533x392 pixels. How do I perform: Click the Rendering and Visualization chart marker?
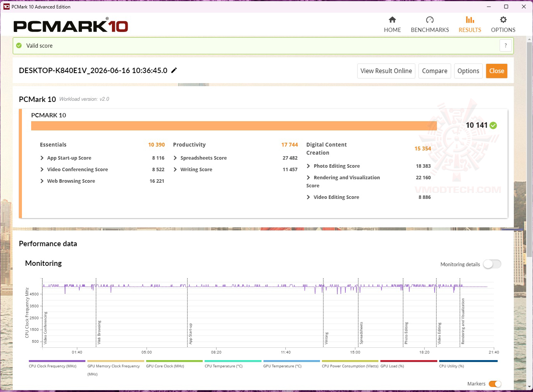pyautogui.click(x=463, y=321)
